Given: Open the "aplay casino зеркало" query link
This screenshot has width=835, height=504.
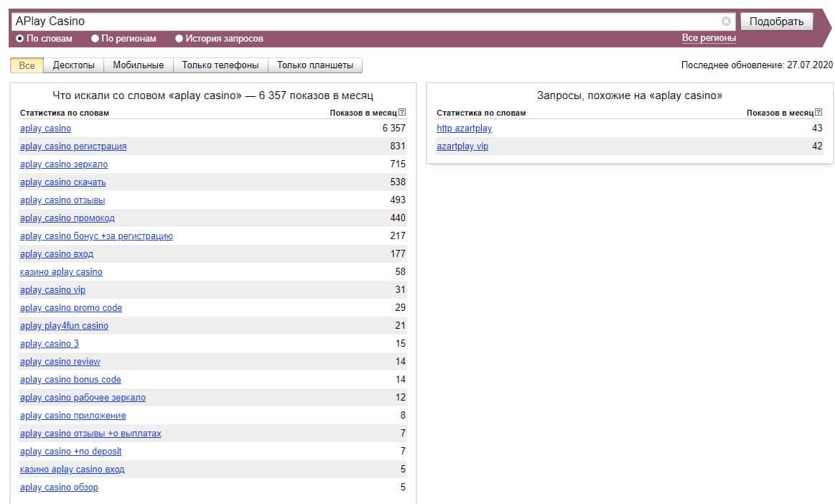Looking at the screenshot, I should [64, 164].
